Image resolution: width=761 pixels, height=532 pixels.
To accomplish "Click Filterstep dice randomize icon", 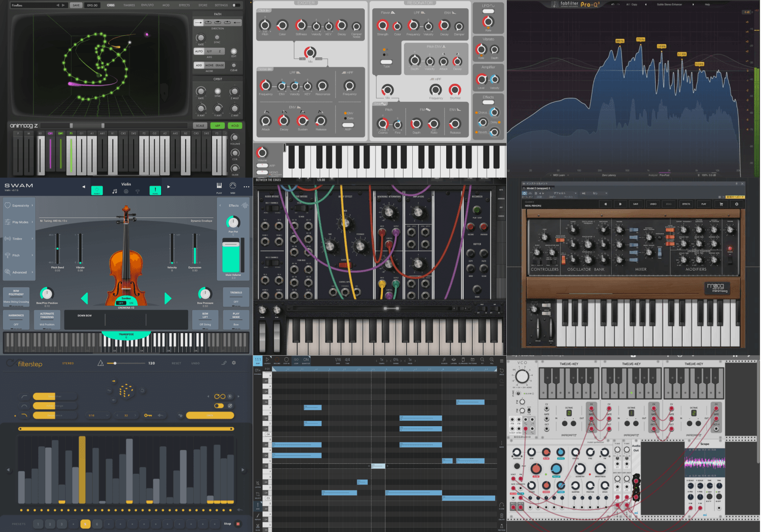I will pos(126,390).
